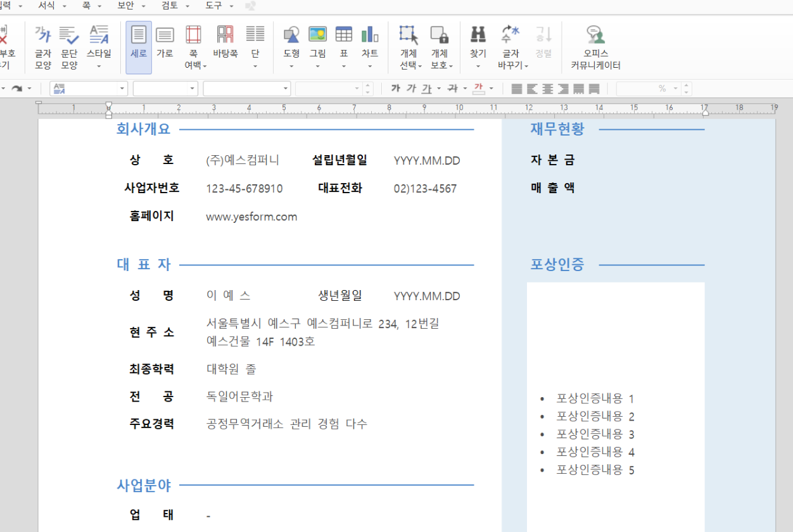Expand the 찾기 dropdown arrow
Screen dimensions: 793x532
[478, 66]
